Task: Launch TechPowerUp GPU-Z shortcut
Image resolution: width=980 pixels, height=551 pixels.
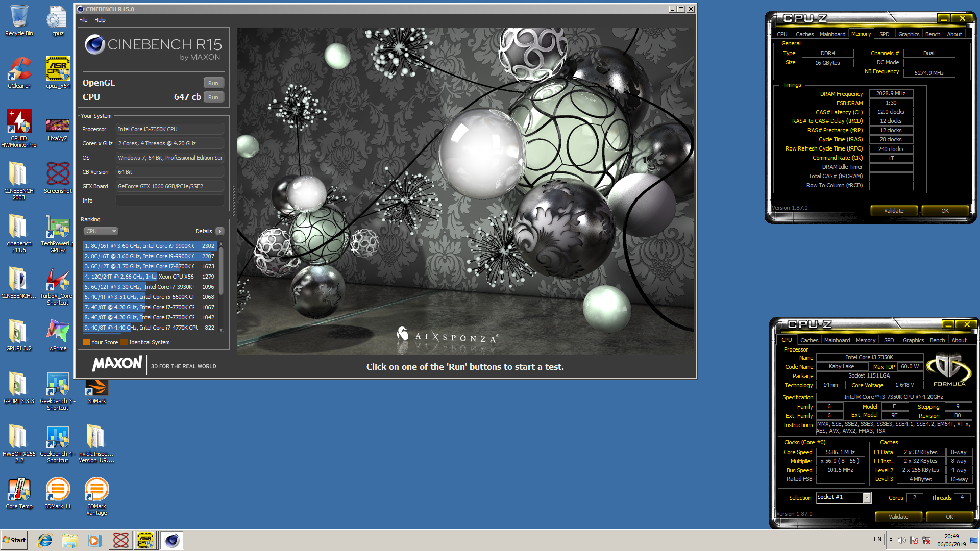Action: click(58, 233)
